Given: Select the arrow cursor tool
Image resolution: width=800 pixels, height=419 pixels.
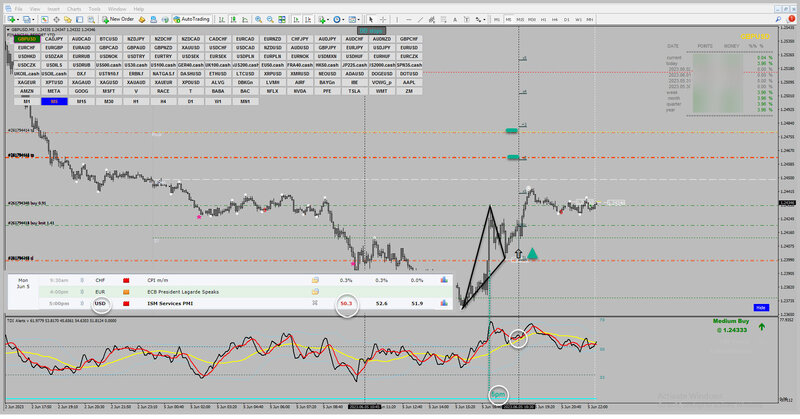Looking at the screenshot, I should click(371, 19).
